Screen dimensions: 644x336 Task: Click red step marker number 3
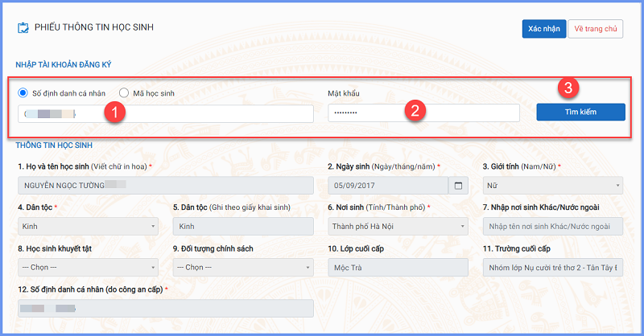[x=569, y=86]
